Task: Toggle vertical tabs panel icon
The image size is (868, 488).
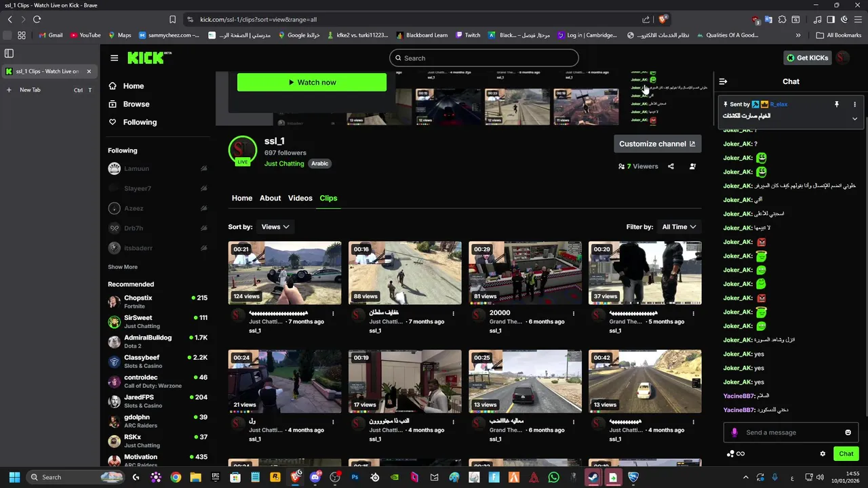Action: coord(9,53)
